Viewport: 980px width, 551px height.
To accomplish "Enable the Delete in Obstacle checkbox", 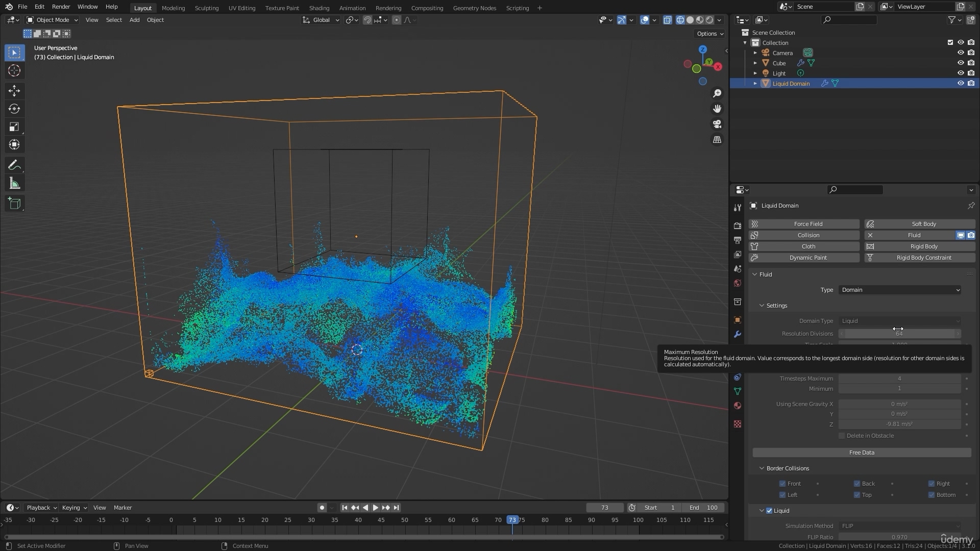I will (x=842, y=435).
